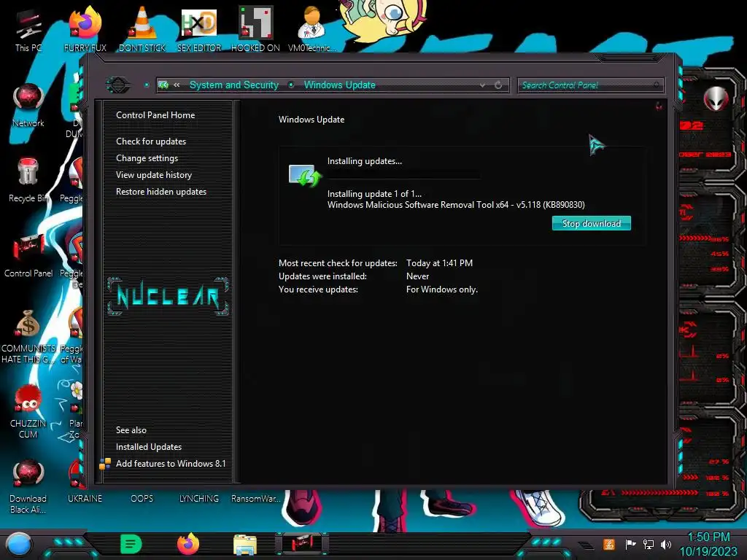747x560 pixels.
Task: Click the back navigation orb
Action: (117, 85)
